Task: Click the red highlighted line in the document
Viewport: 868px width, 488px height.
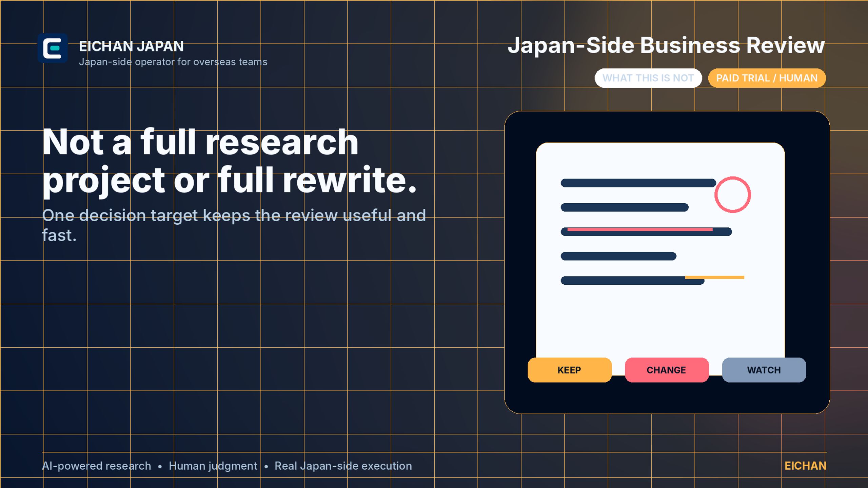Action: pos(640,229)
